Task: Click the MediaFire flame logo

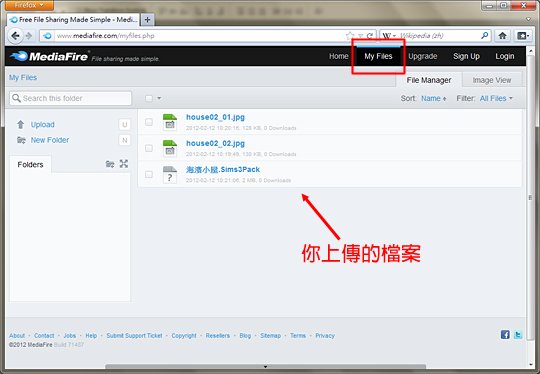Action: coord(19,56)
